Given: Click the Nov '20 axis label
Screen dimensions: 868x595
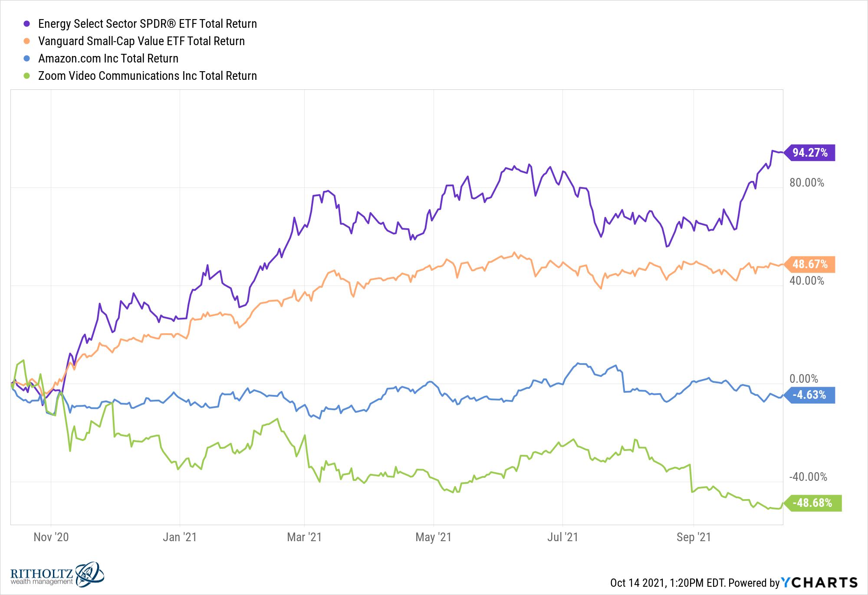Looking at the screenshot, I should click(x=51, y=537).
